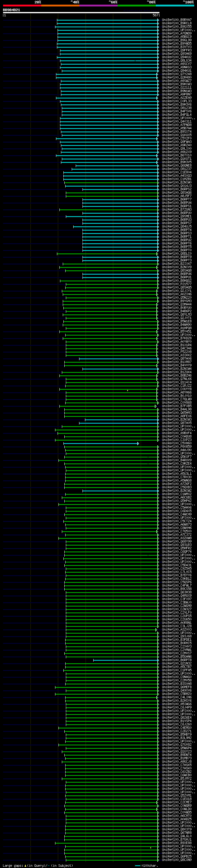Select hit UniRef100_P21577
Image resolution: width=197 pixels, height=868 pixels.
coord(177,284)
